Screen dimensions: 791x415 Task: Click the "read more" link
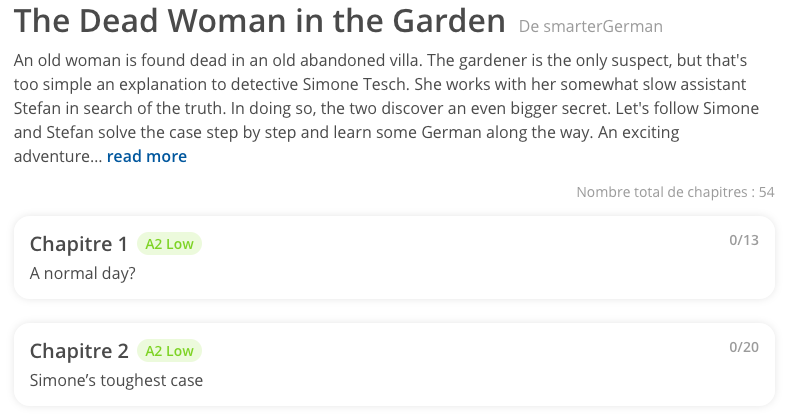(x=146, y=156)
